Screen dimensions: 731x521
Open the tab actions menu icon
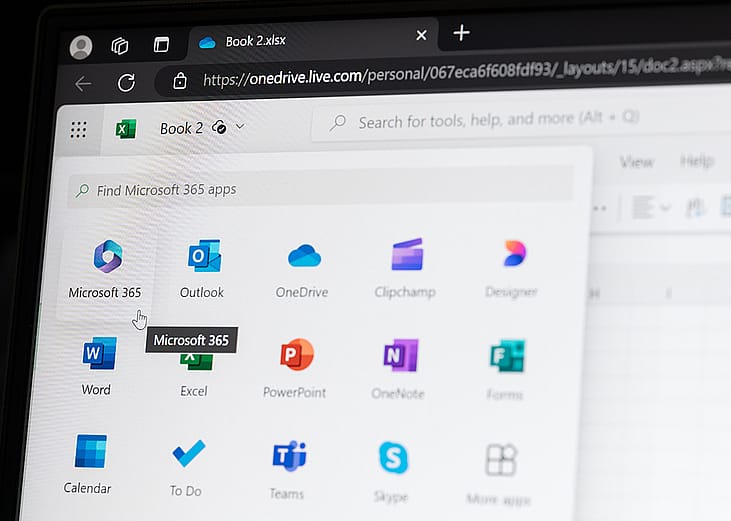coord(161,44)
